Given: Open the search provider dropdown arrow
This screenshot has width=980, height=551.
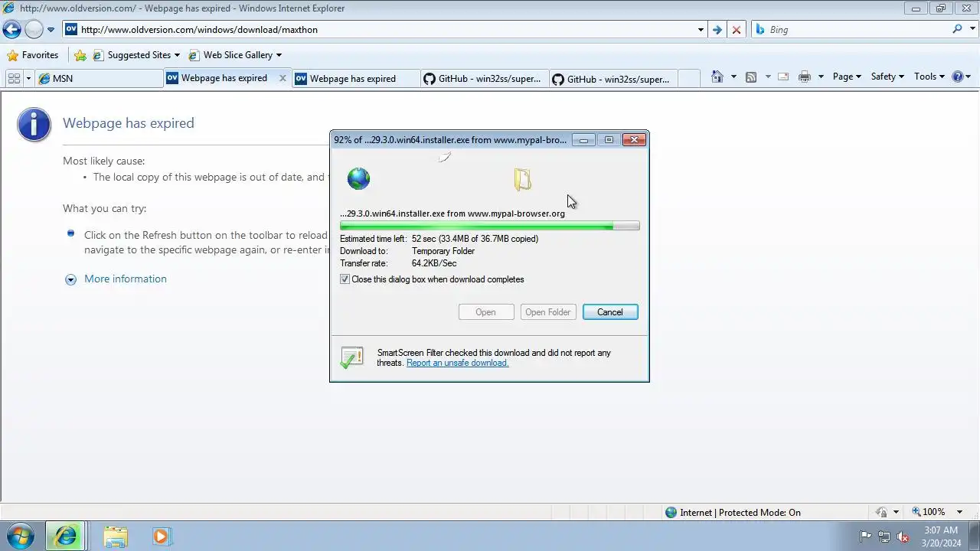Looking at the screenshot, I should 971,30.
